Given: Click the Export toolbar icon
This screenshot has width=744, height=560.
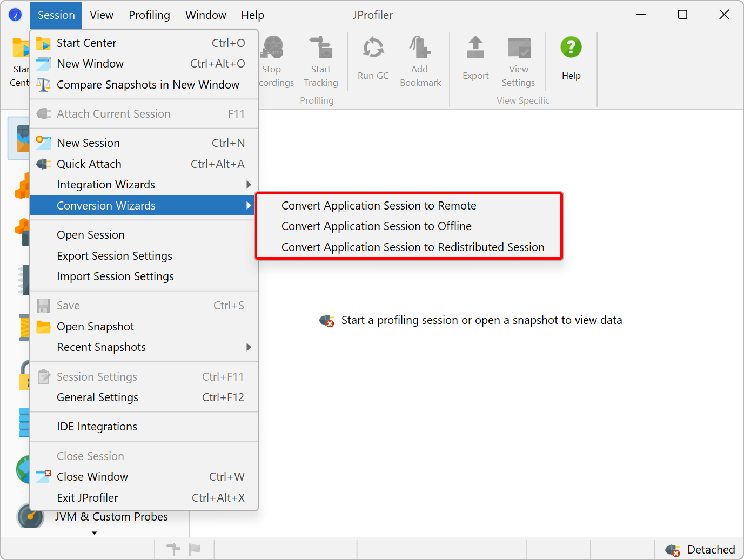Looking at the screenshot, I should pyautogui.click(x=475, y=49).
